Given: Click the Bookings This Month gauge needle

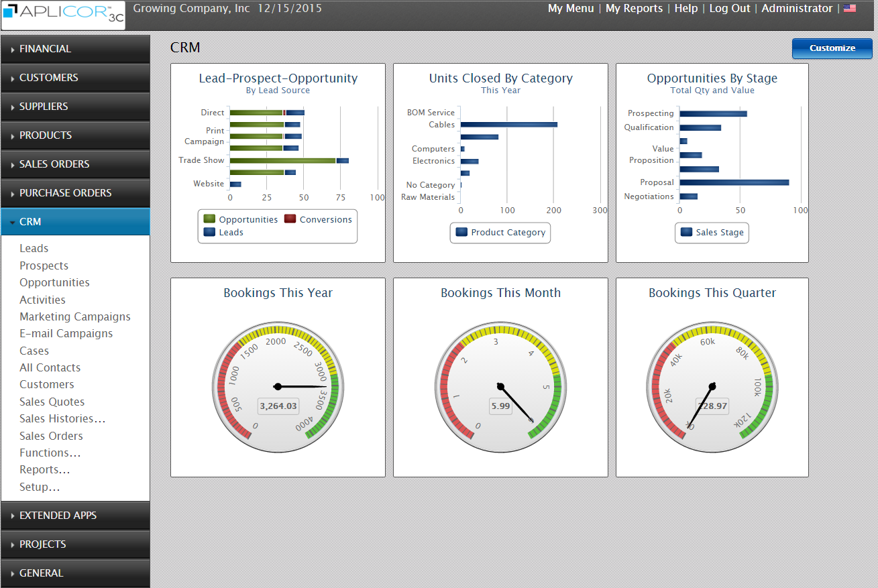Looking at the screenshot, I should [x=516, y=403].
